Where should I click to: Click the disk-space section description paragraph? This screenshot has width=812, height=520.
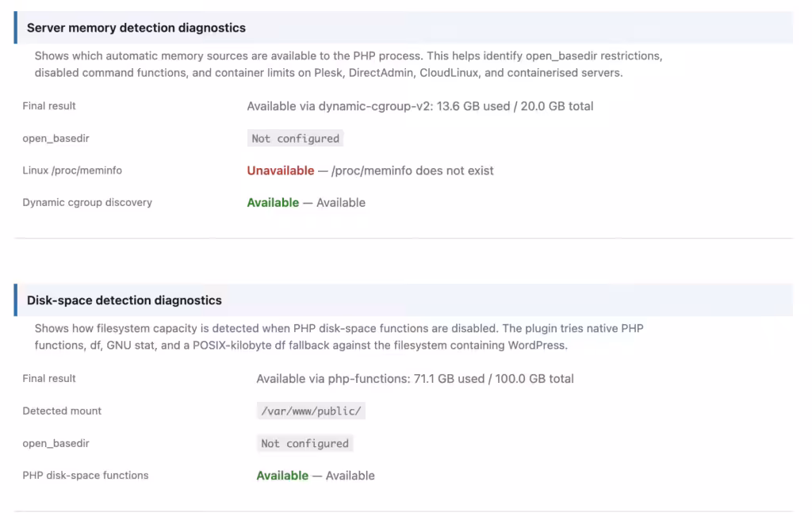point(339,337)
